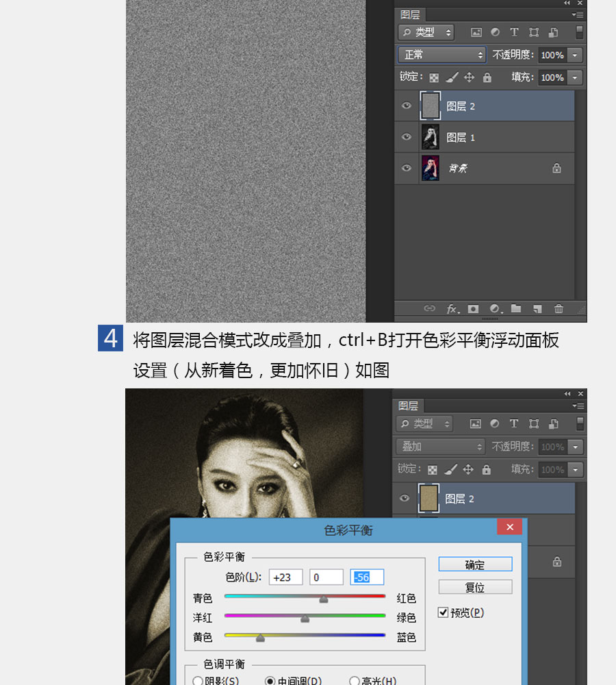Image resolution: width=616 pixels, height=685 pixels.
Task: Select 阴影(S) tone balance radio
Action: click(197, 681)
